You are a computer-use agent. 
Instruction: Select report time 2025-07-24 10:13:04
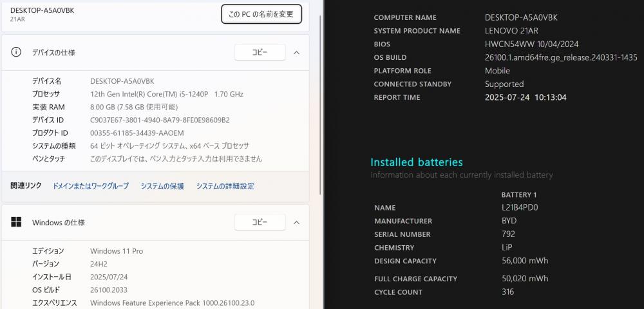click(526, 97)
